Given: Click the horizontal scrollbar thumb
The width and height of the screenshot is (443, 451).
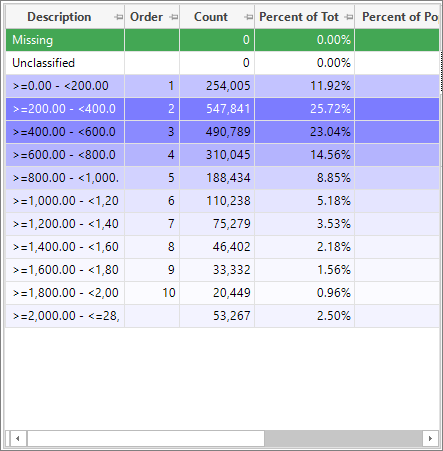Looking at the screenshot, I should click(146, 438).
